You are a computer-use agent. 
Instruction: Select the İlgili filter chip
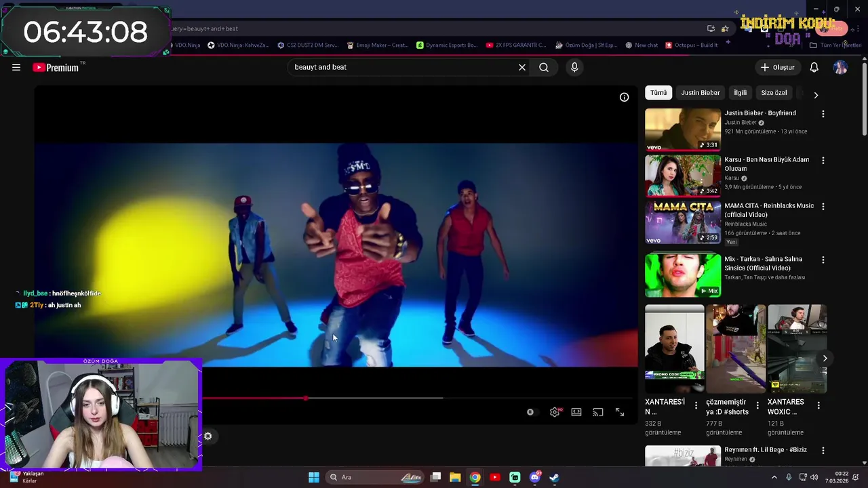[741, 93]
